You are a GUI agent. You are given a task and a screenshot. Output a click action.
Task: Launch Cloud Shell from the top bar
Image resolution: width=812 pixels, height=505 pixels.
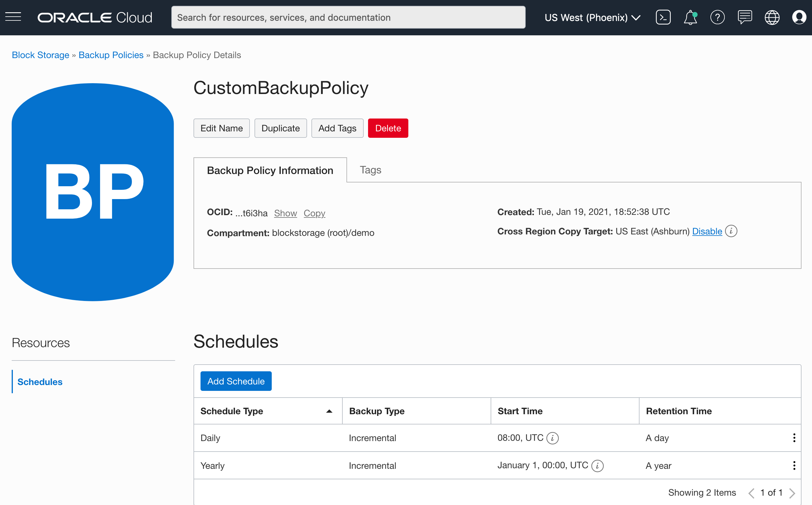pyautogui.click(x=663, y=17)
